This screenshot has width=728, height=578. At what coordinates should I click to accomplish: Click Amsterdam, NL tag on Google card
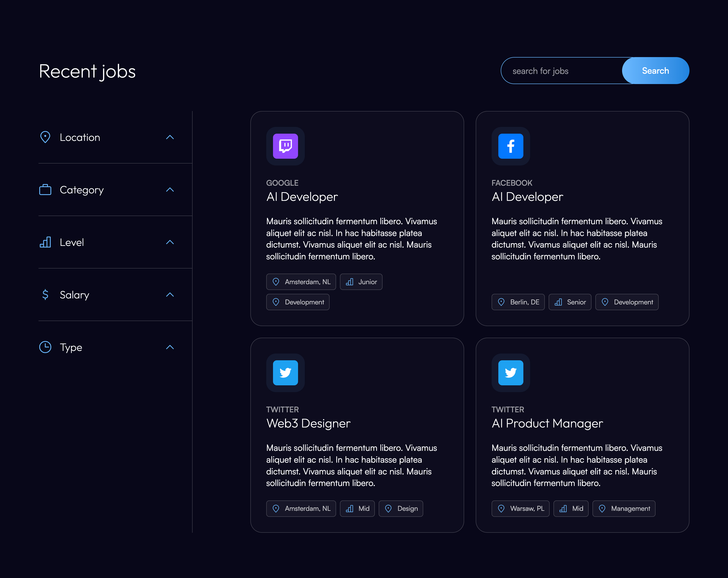(x=301, y=282)
